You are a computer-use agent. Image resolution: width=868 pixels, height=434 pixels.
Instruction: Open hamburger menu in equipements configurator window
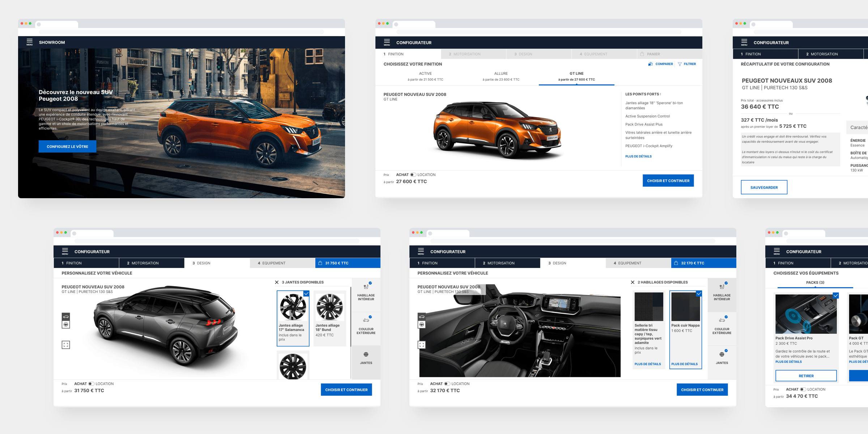[777, 251]
